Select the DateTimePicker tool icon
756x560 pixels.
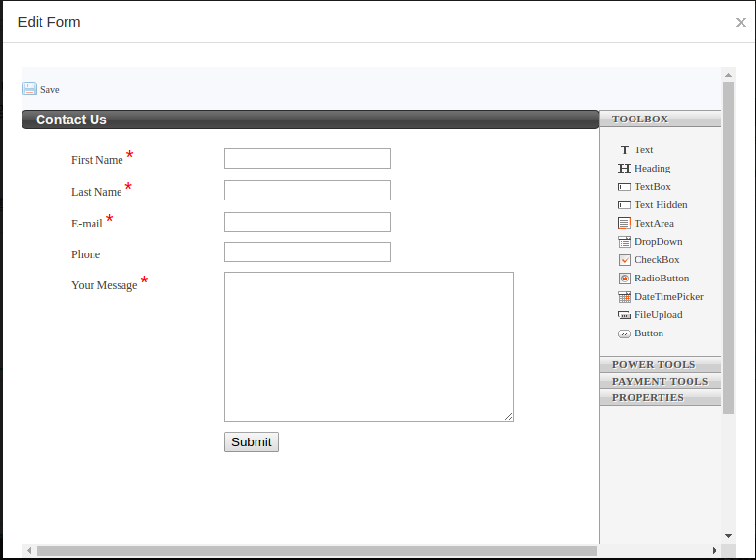[624, 297]
